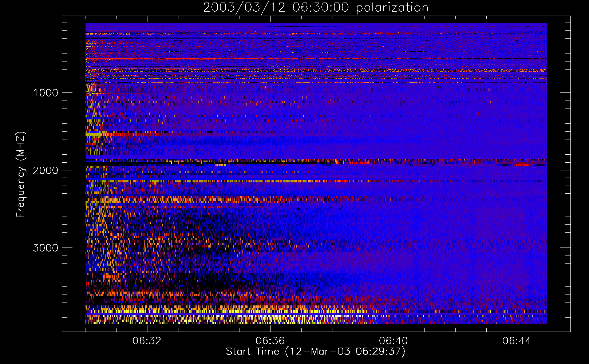Click the 06:40 time tick label
Image resolution: width=589 pixels, height=364 pixels.
394,341
